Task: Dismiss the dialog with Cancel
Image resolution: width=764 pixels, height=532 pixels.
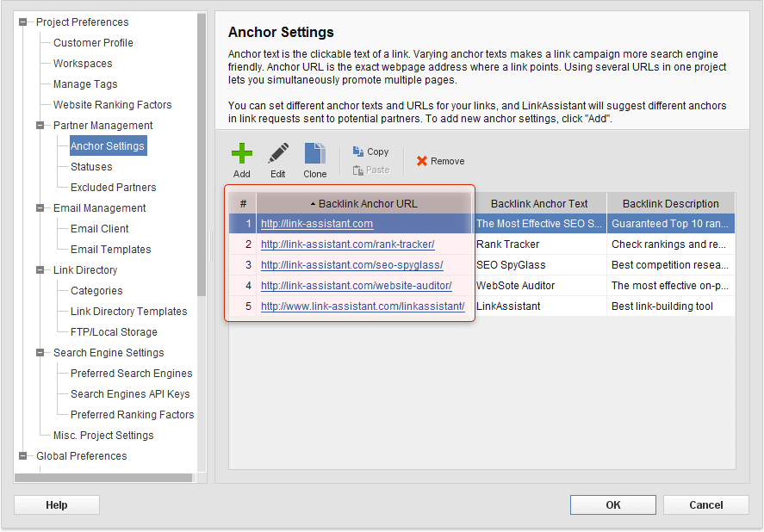Action: 705,504
